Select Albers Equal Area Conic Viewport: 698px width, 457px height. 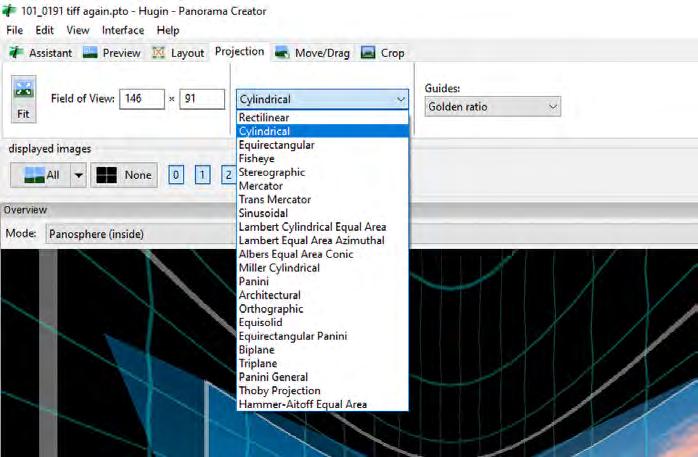click(322, 254)
